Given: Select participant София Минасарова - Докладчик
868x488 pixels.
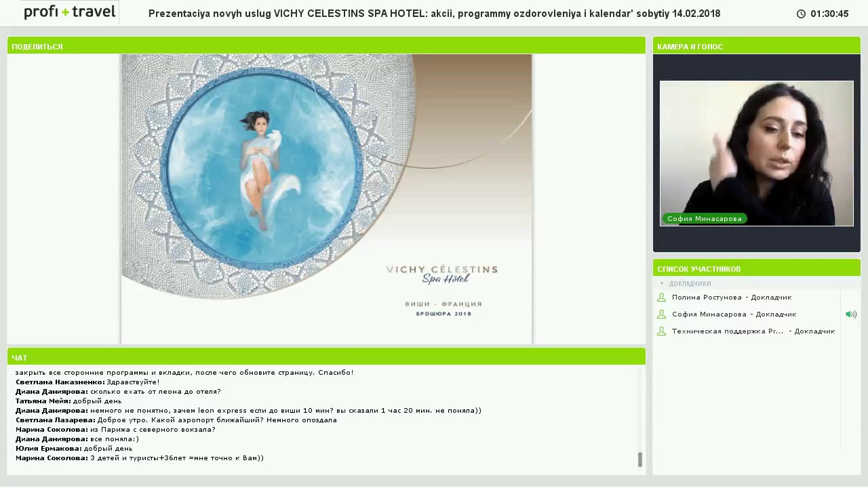Looking at the screenshot, I should pyautogui.click(x=734, y=314).
